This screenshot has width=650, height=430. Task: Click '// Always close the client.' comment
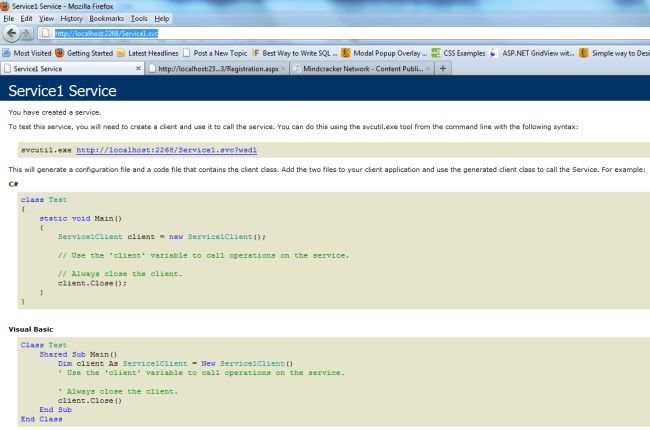point(120,274)
